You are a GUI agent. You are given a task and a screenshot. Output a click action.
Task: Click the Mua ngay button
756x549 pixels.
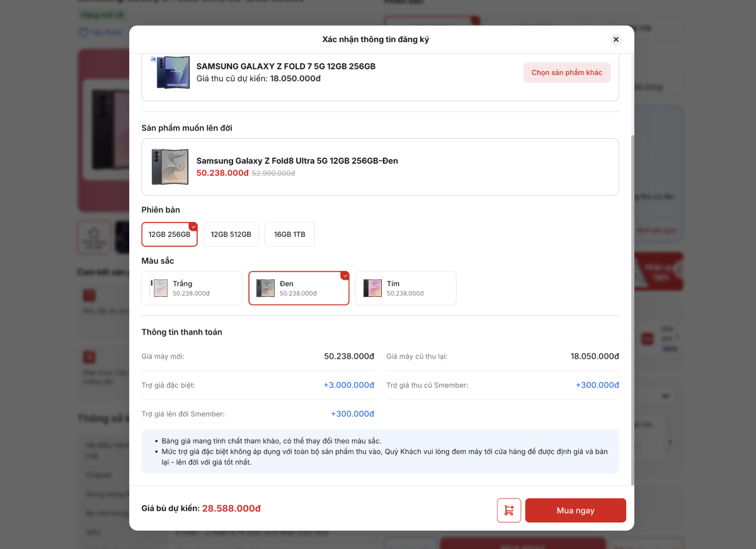click(x=575, y=511)
